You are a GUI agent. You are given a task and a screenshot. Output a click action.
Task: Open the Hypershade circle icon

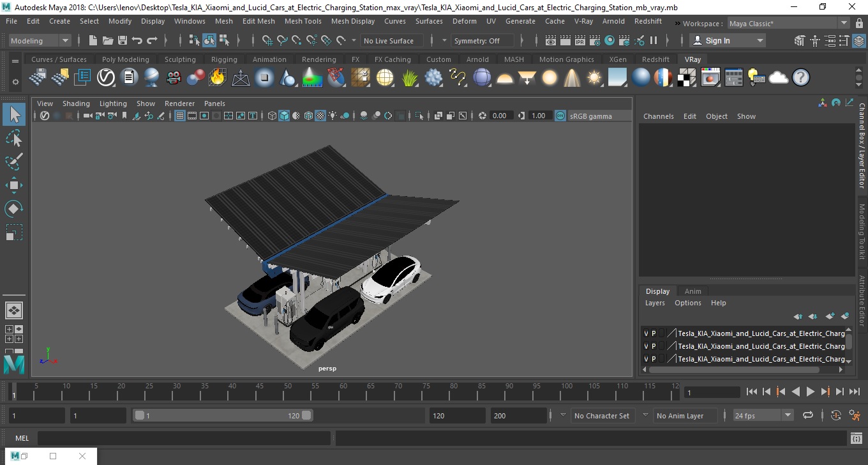tap(610, 40)
